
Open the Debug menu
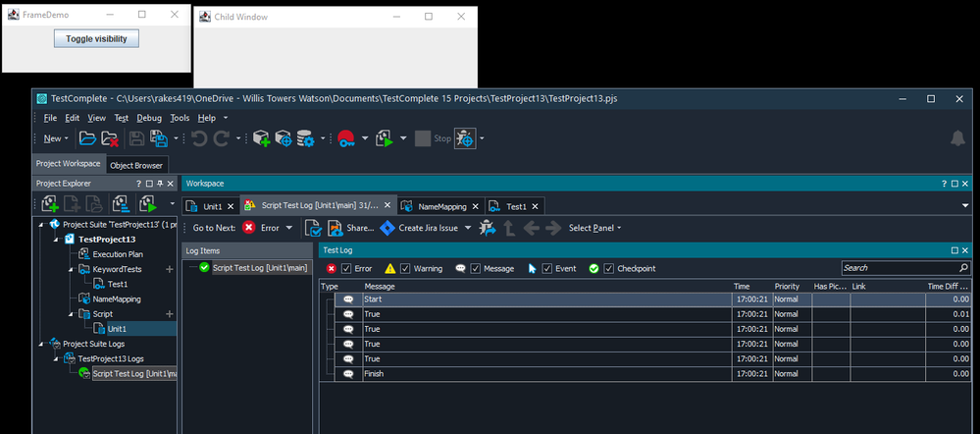click(149, 118)
